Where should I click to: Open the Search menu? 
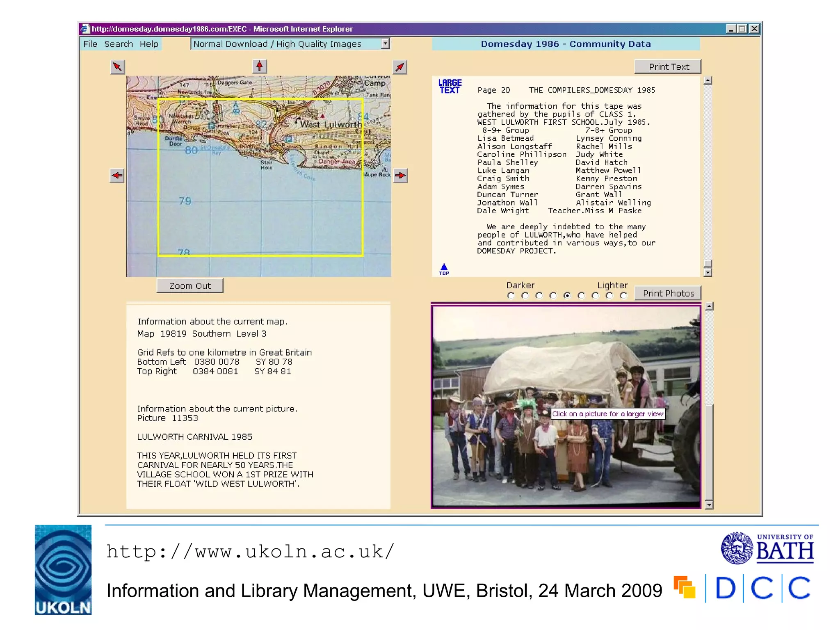[x=119, y=44]
